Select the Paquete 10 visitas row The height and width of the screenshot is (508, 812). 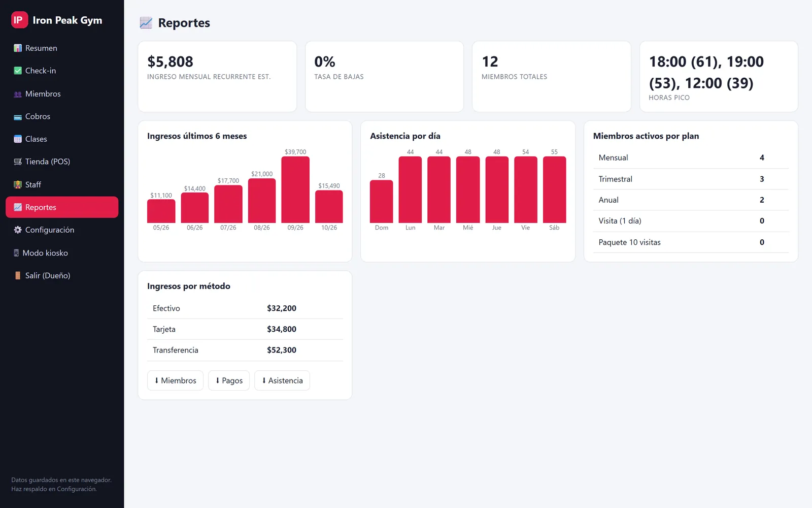point(691,242)
